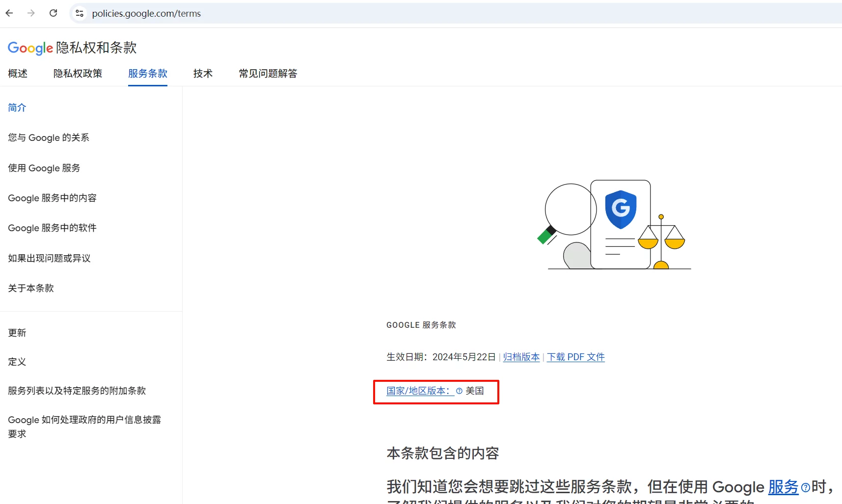Open the 隐私权政策 tab
The image size is (842, 504).
pos(78,74)
